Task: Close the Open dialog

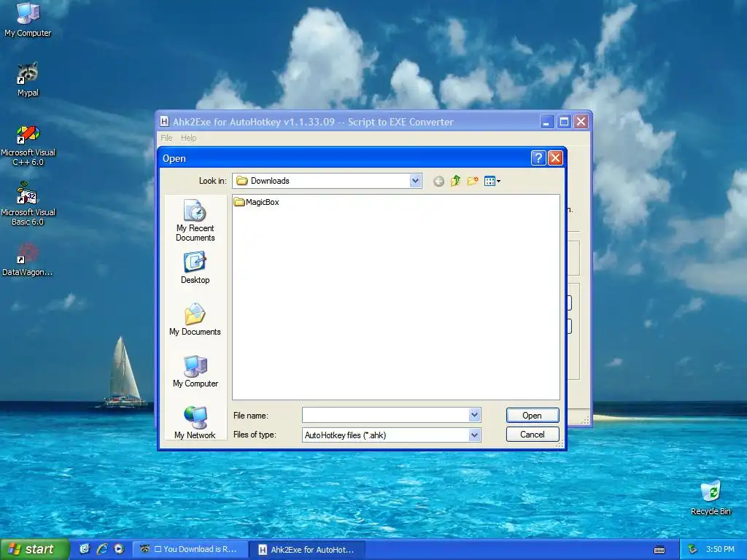Action: coord(555,158)
